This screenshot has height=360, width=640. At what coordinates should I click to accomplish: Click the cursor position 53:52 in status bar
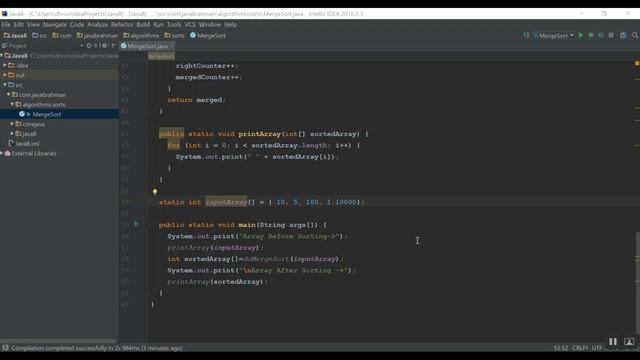pos(561,348)
